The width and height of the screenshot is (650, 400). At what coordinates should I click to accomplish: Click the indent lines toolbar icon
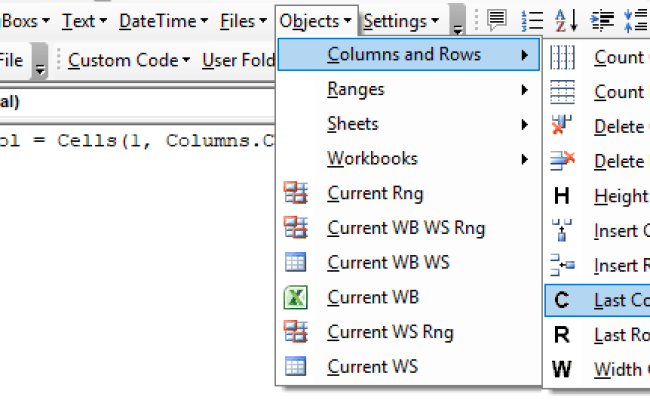coord(601,21)
